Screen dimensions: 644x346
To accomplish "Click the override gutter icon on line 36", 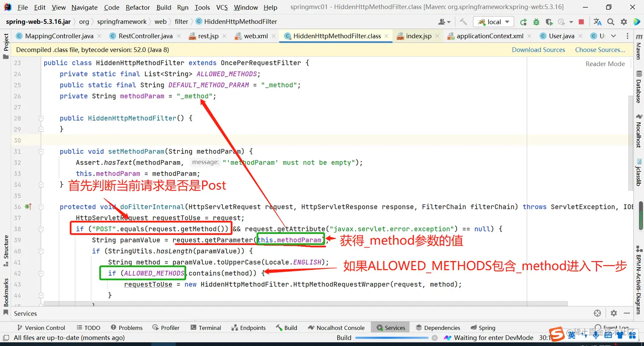I will click(29, 207).
